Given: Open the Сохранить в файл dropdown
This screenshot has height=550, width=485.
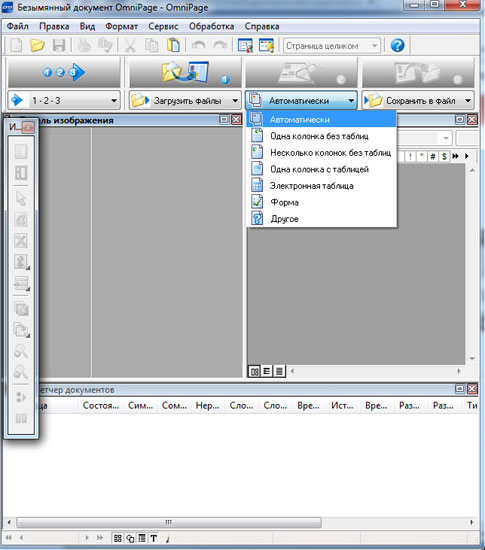Looking at the screenshot, I should 468,101.
